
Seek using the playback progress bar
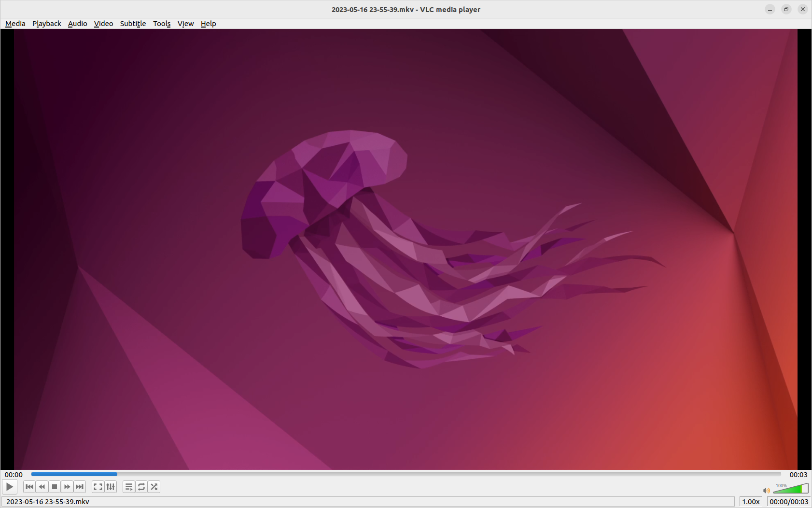point(406,474)
